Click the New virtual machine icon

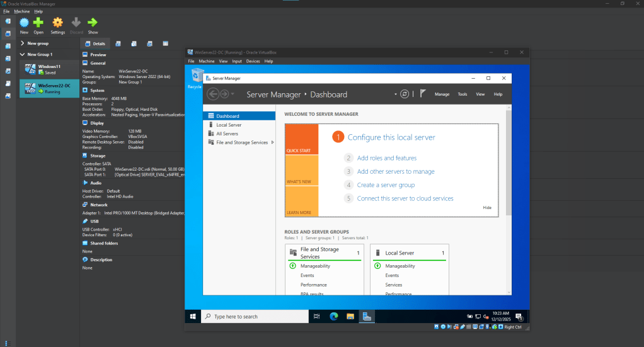(24, 23)
